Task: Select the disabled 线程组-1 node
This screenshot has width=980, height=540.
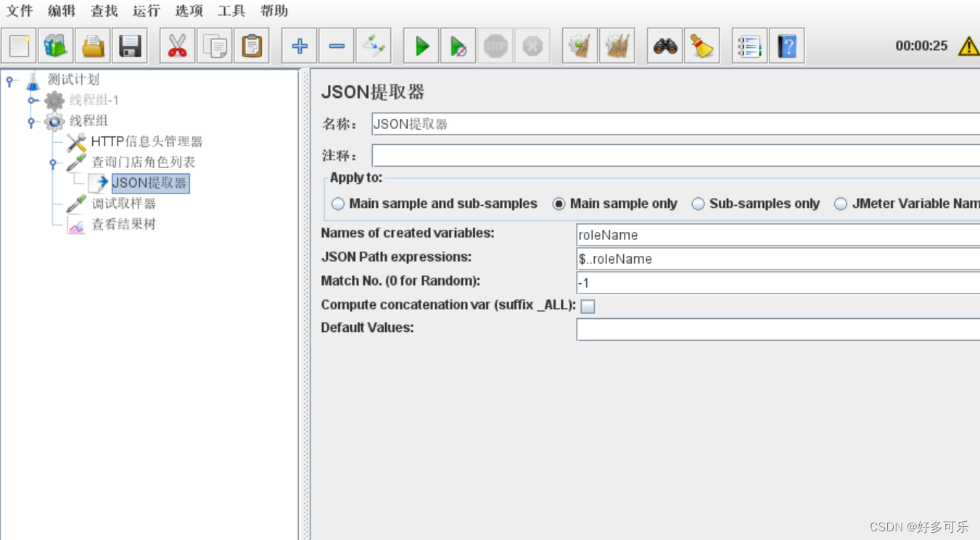Action: (x=94, y=100)
